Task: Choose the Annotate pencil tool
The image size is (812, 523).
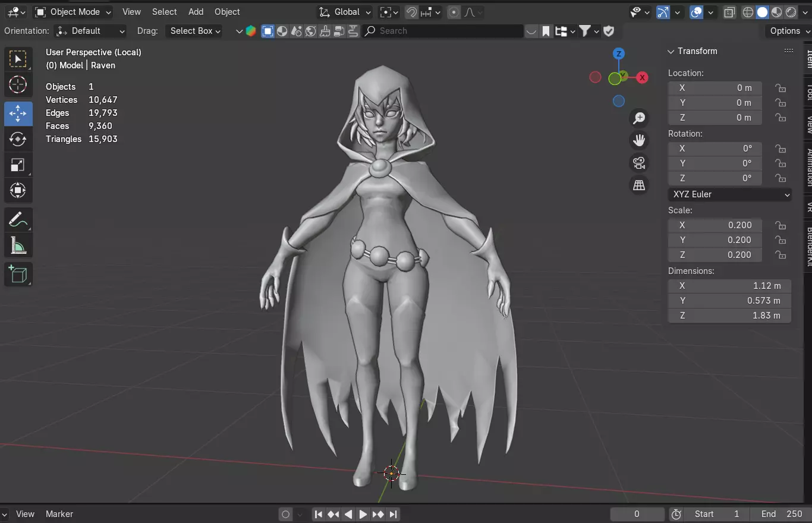Action: coord(18,220)
